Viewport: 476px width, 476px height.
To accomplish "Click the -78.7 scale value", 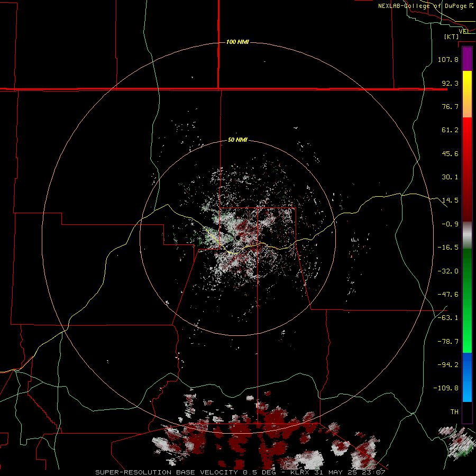I will pyautogui.click(x=448, y=342).
